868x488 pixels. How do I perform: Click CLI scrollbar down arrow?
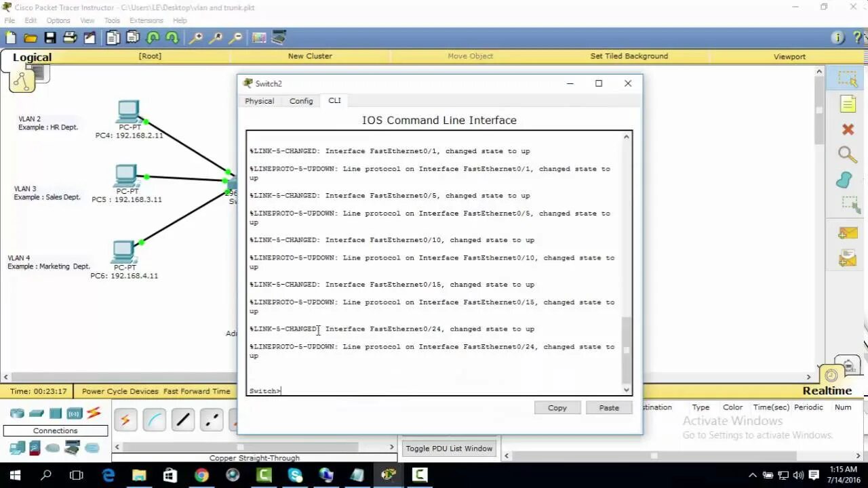(626, 390)
